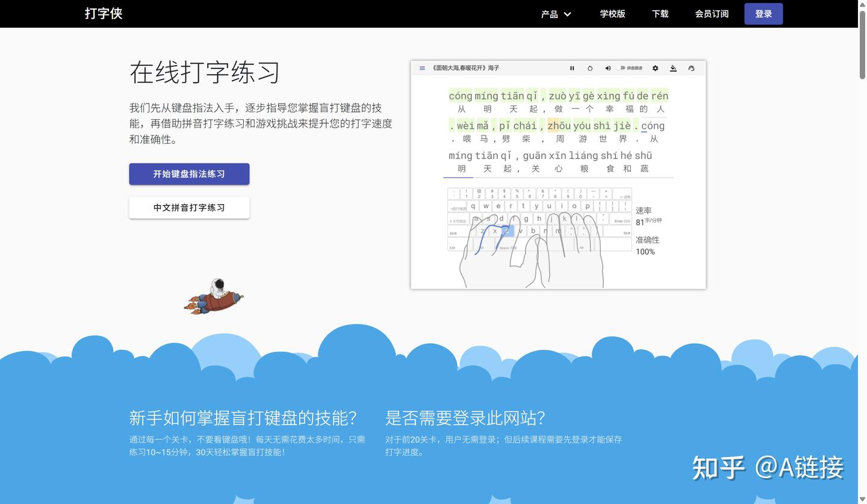Pause the typing exercise in preview
The width and height of the screenshot is (867, 504).
tap(572, 68)
